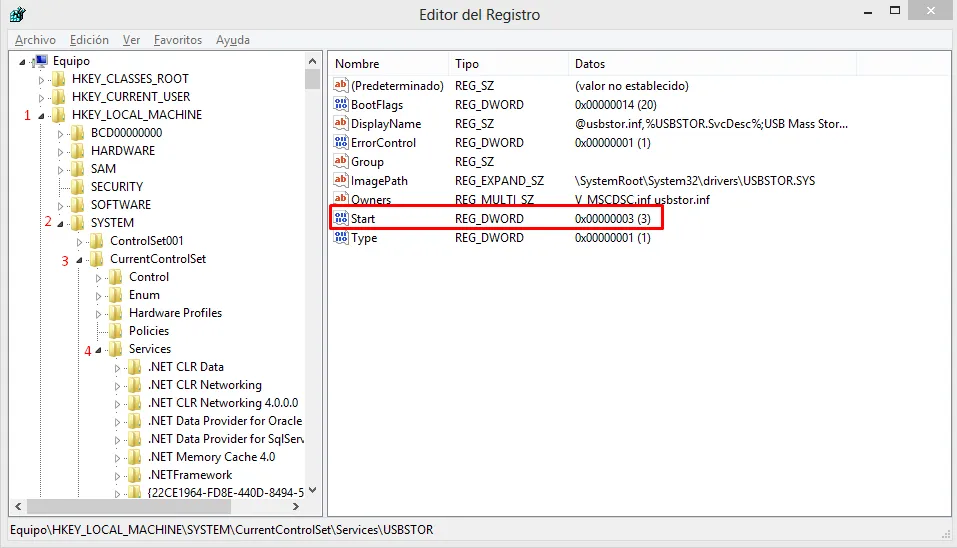957x548 pixels.
Task: Select the .NETFramework key
Action: (190, 475)
